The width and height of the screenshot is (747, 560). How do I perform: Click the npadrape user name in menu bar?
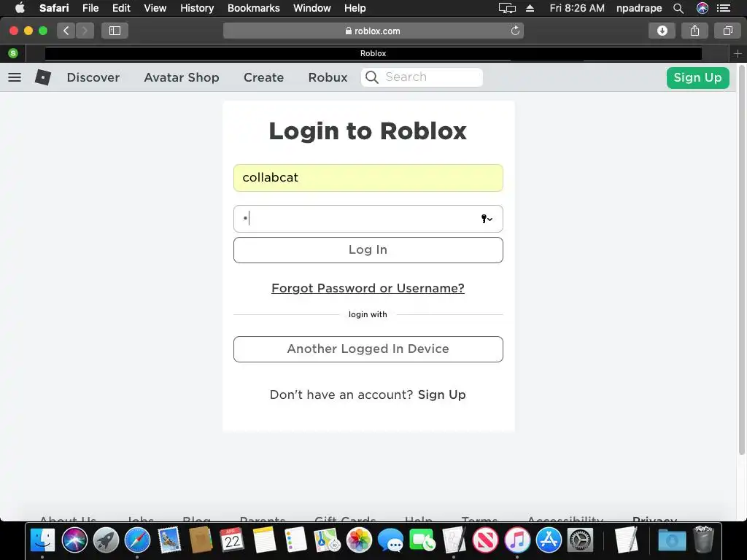639,8
